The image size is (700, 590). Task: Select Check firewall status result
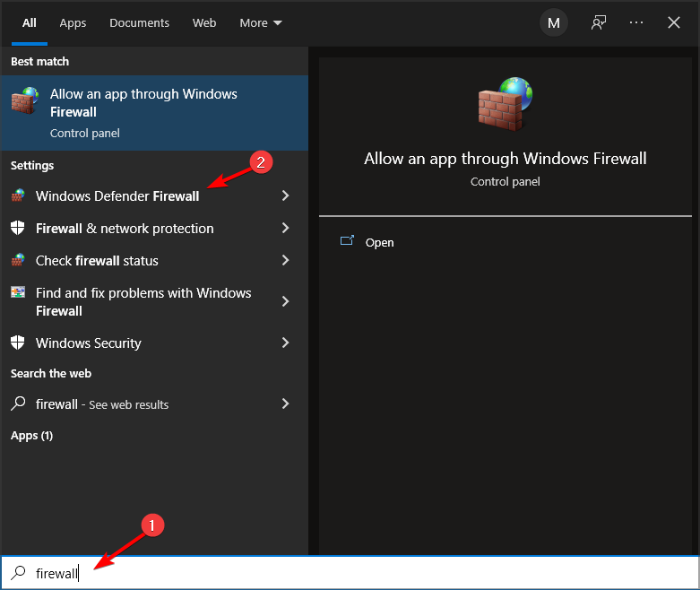[154, 260]
